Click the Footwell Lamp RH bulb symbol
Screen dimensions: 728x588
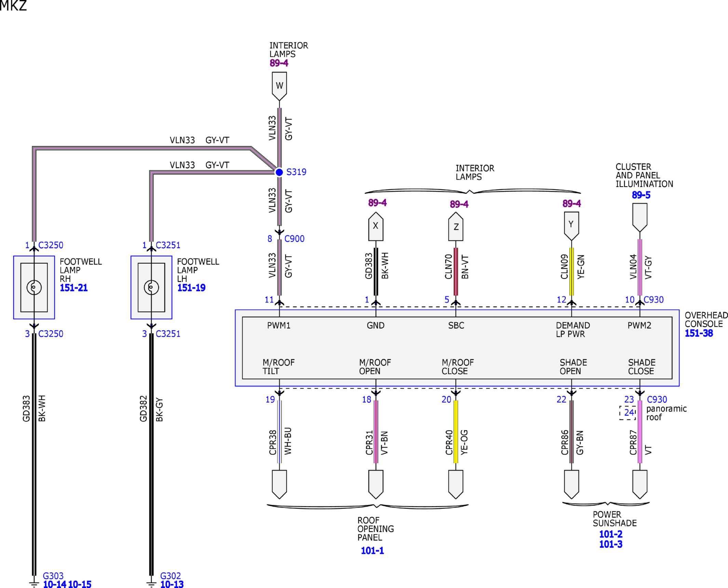34,287
